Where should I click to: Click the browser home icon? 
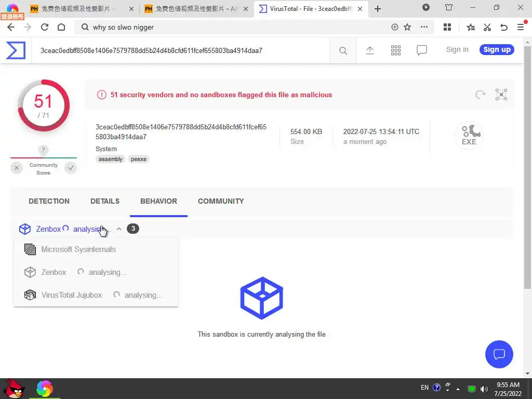coord(61,27)
